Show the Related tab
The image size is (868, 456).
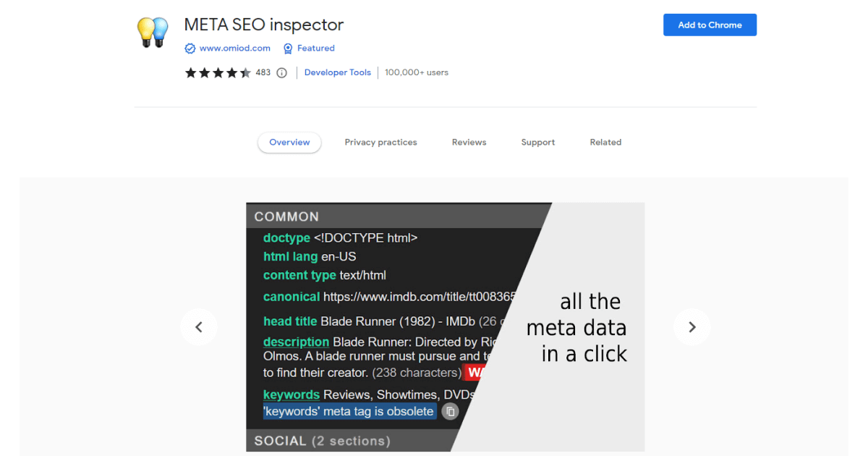coord(605,143)
